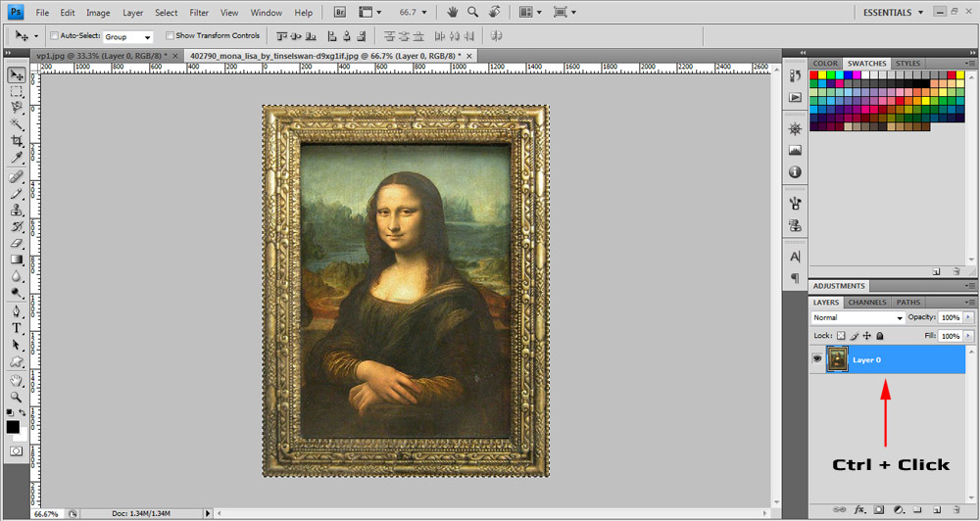The width and height of the screenshot is (980, 521).
Task: Open the Fill slider arrow
Action: [969, 336]
